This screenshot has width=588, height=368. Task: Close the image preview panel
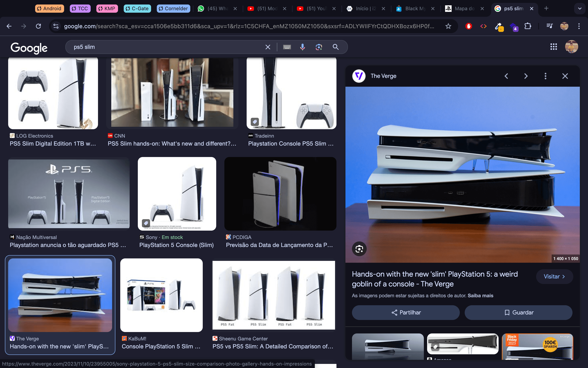coord(565,76)
